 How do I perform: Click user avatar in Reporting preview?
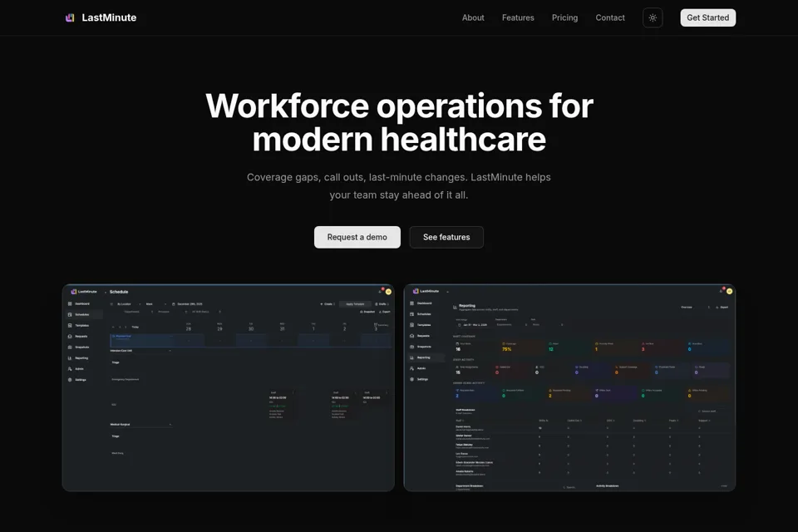(x=729, y=291)
